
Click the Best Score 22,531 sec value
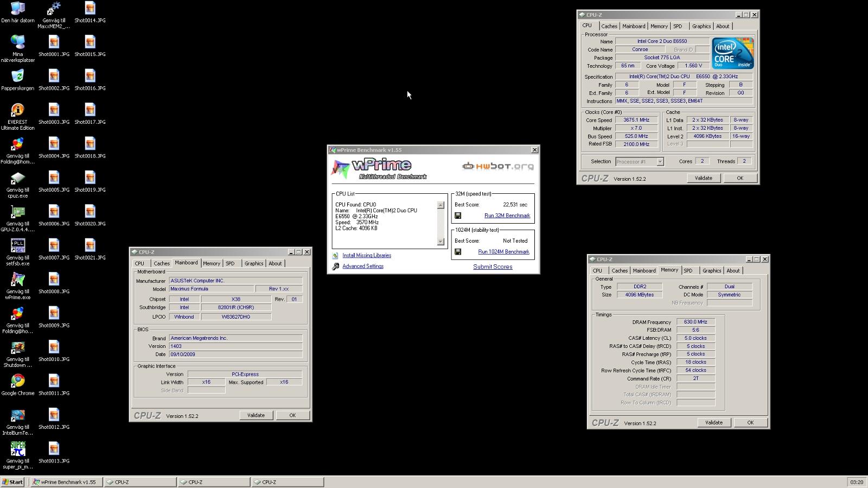click(x=515, y=205)
